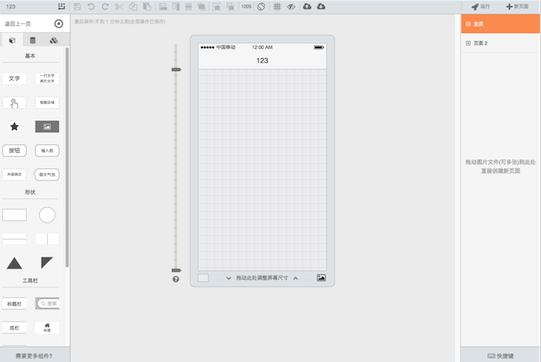The image size is (541, 362).
Task: Add a new page with the plus button
Action: [517, 7]
